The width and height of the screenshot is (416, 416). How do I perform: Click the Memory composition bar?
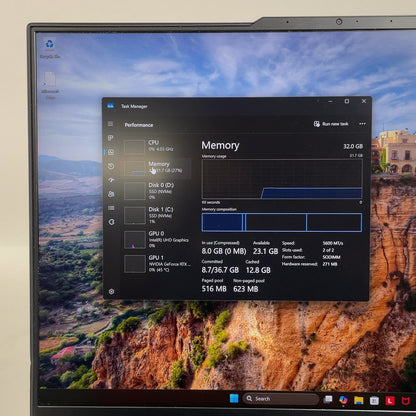pos(282,222)
